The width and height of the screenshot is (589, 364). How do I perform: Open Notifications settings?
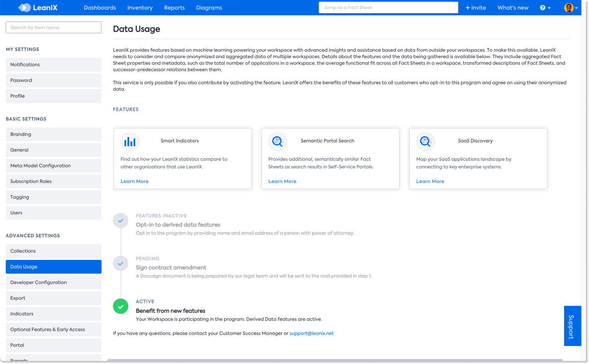pyautogui.click(x=54, y=65)
